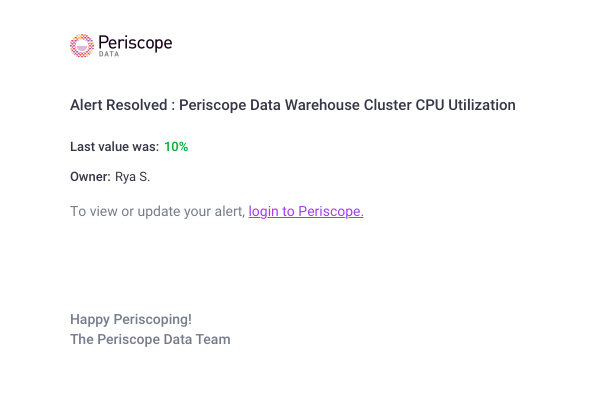Screen dimensions: 600x400
Task: Click The Periscope Data Team signature
Action: click(x=150, y=340)
